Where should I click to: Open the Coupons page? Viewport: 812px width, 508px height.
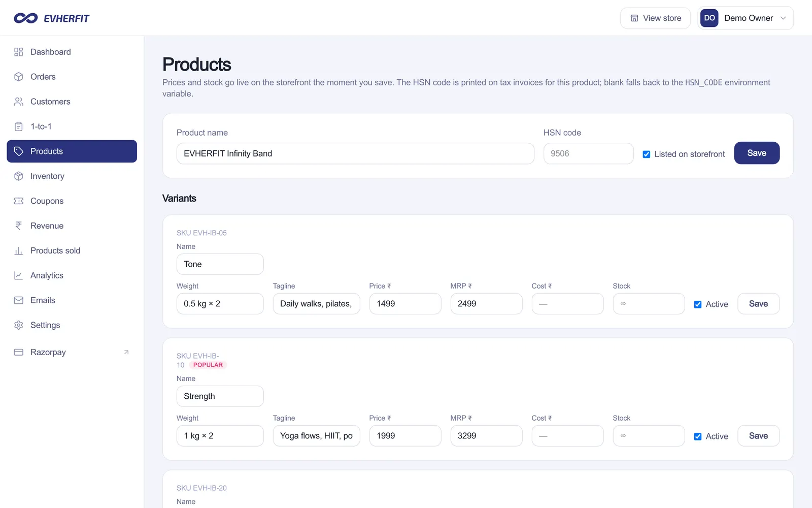tap(72, 201)
